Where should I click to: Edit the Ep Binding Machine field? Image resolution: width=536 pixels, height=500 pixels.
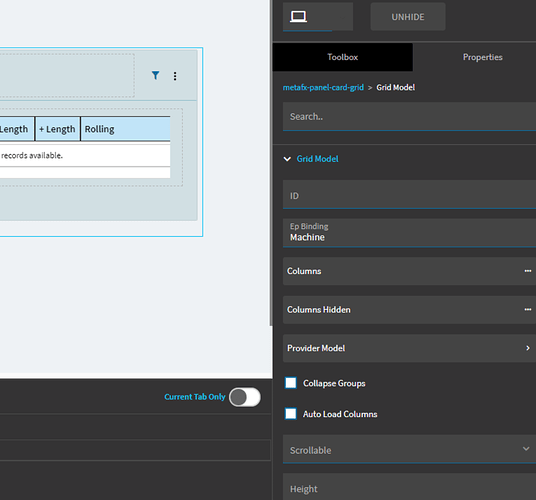click(410, 233)
